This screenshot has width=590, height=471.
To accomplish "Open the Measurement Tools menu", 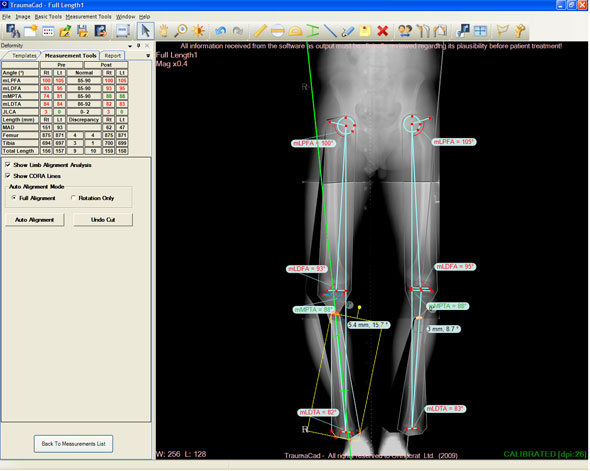I will click(88, 17).
